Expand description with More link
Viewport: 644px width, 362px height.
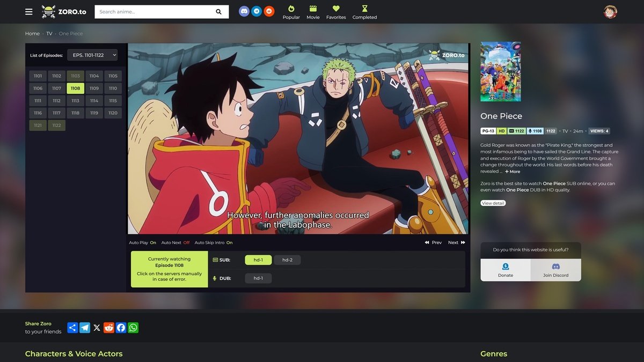pos(512,172)
